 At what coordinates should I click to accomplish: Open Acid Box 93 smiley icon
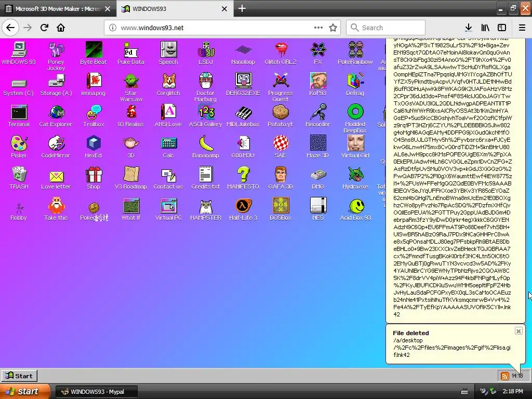(355, 206)
